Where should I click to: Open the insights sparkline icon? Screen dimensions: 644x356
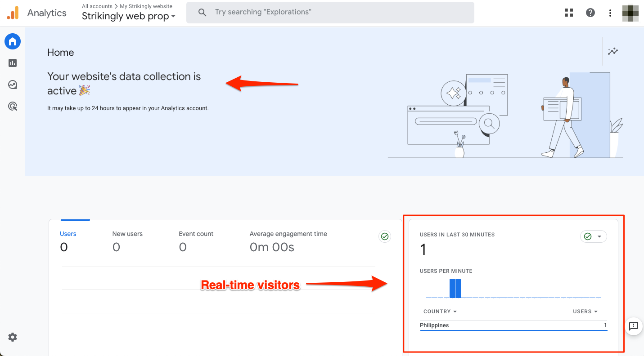click(613, 52)
